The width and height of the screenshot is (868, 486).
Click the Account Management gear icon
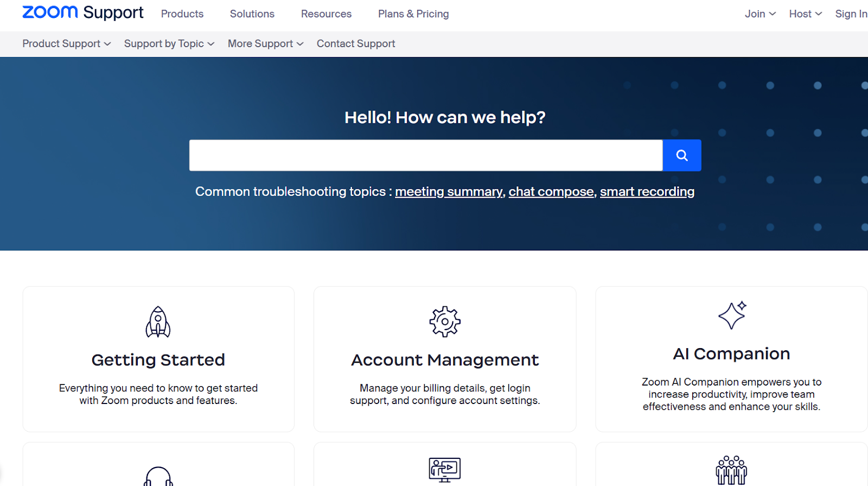[445, 321]
